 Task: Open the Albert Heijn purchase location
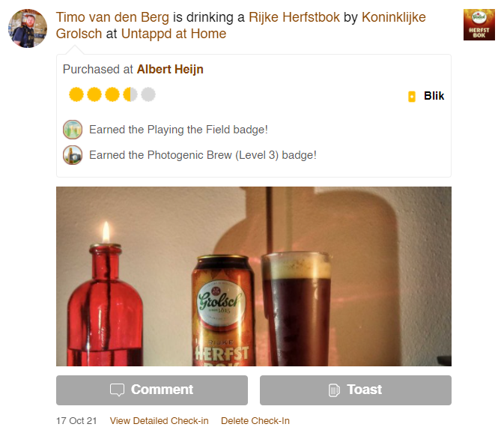(170, 70)
